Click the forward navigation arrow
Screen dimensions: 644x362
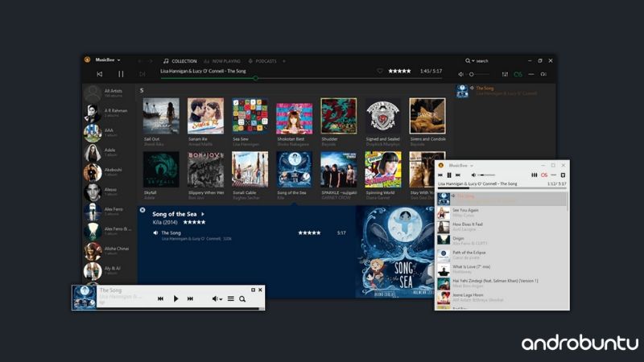click(x=151, y=61)
